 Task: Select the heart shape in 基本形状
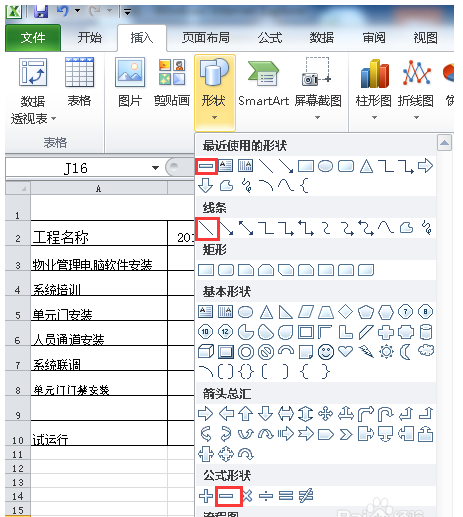pos(346,351)
